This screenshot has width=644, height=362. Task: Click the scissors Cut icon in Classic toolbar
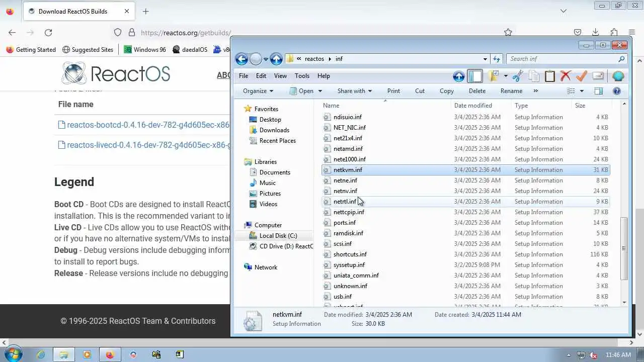coord(518,76)
